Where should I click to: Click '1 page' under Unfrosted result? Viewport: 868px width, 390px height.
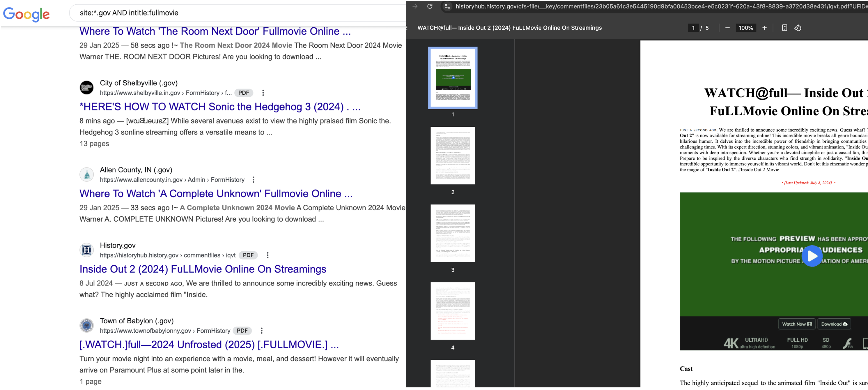(x=90, y=382)
